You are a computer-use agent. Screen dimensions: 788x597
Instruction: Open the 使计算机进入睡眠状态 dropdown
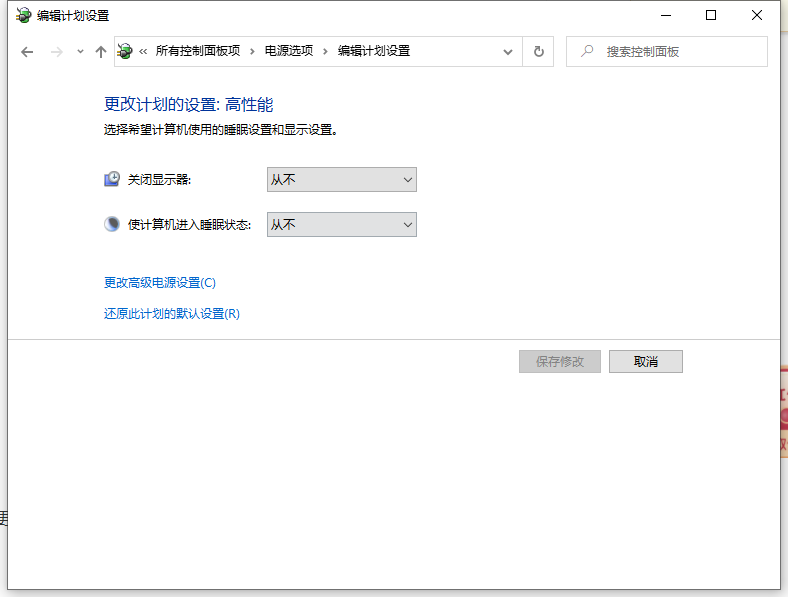click(342, 224)
